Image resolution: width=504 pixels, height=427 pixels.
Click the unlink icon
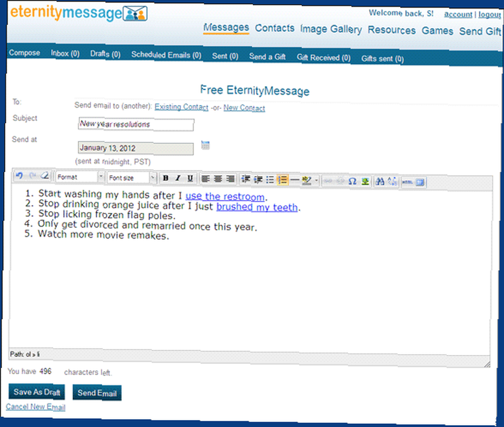(340, 181)
